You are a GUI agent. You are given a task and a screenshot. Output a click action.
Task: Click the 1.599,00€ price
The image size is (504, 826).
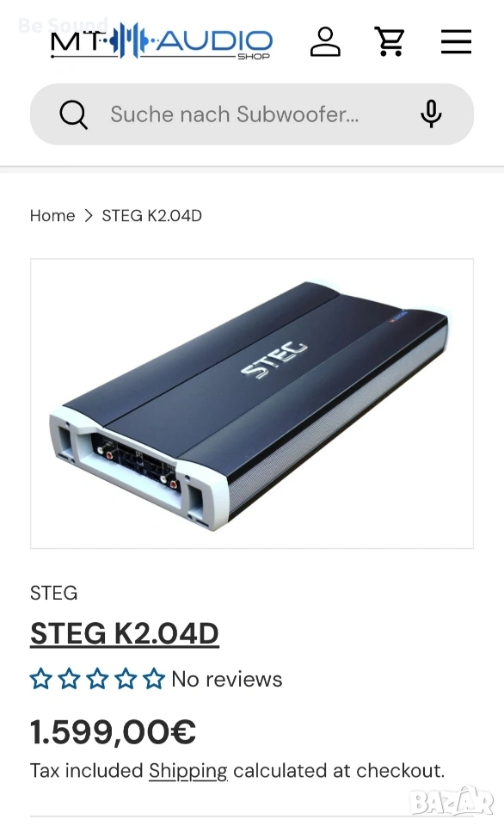coord(114,731)
